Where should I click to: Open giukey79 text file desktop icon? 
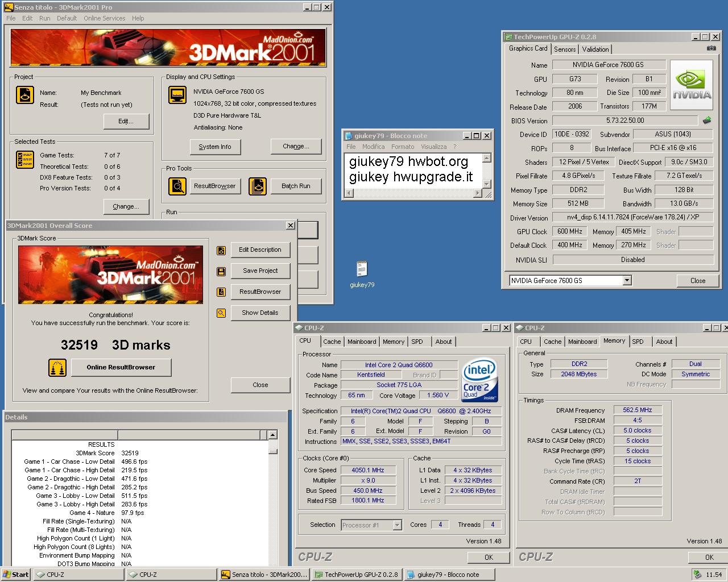point(362,274)
